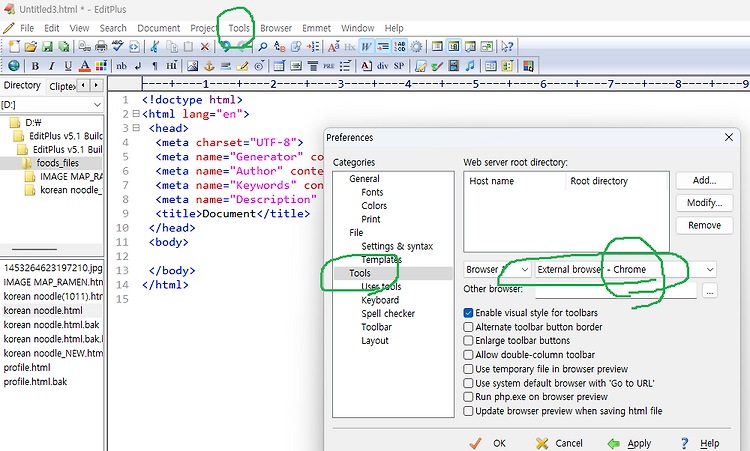The width and height of the screenshot is (750, 451).
Task: Disable 'Enable visual style for toolbars' checkbox
Action: [x=469, y=313]
